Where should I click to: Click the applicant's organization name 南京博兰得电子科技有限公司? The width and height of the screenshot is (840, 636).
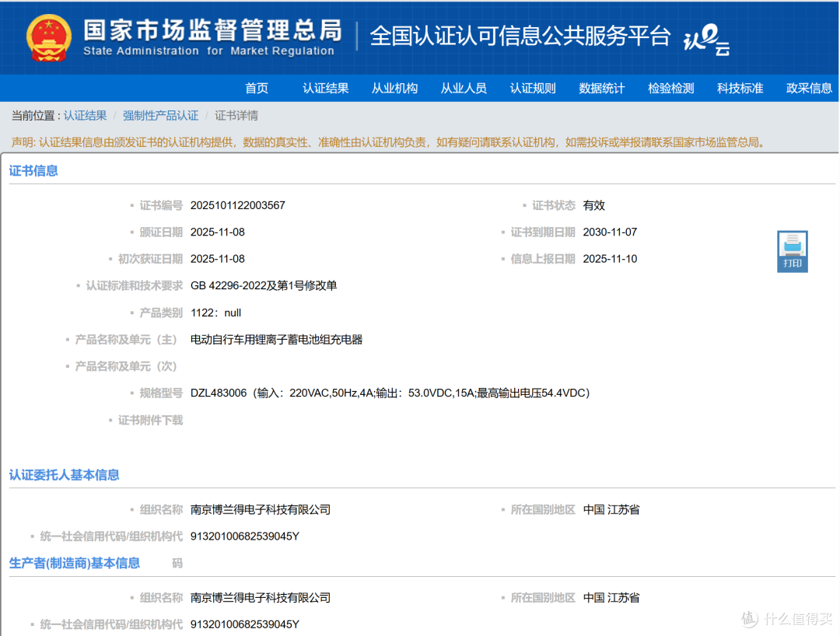(261, 510)
